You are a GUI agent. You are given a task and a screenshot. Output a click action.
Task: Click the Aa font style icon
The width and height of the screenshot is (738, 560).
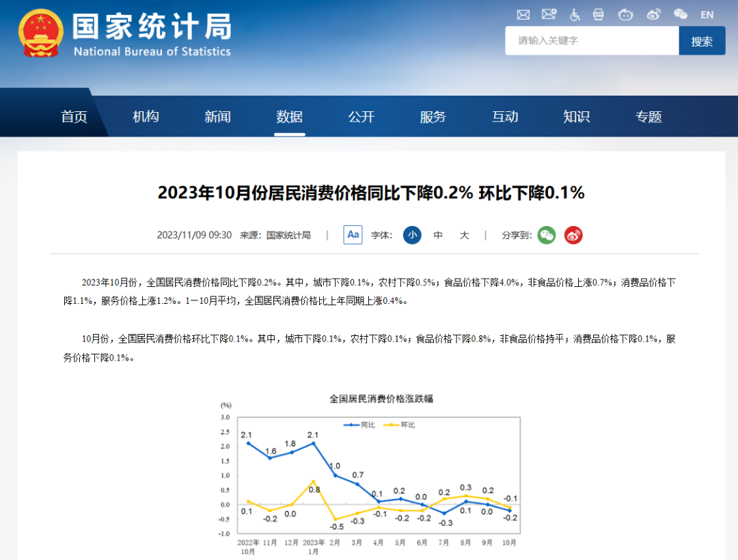coord(353,235)
